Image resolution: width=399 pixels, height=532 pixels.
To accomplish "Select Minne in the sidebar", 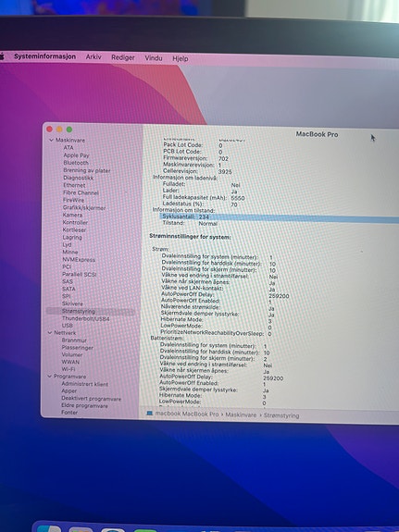I will pyautogui.click(x=70, y=252).
